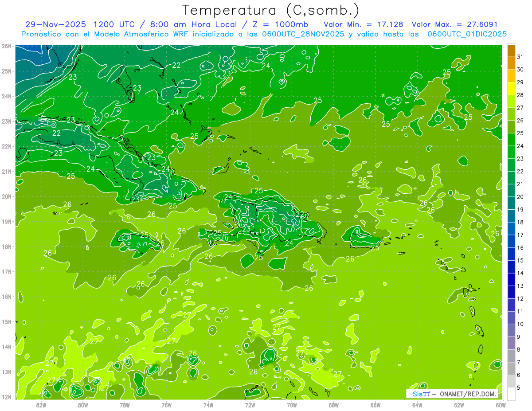Click the 80W longitude label
The image size is (532, 411).
[82, 405]
